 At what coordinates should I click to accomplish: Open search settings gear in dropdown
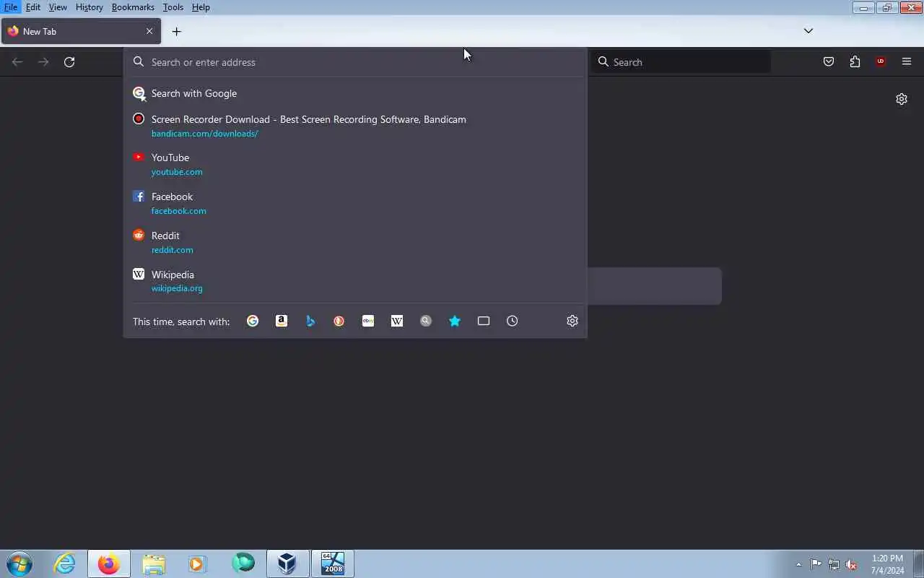coord(572,321)
